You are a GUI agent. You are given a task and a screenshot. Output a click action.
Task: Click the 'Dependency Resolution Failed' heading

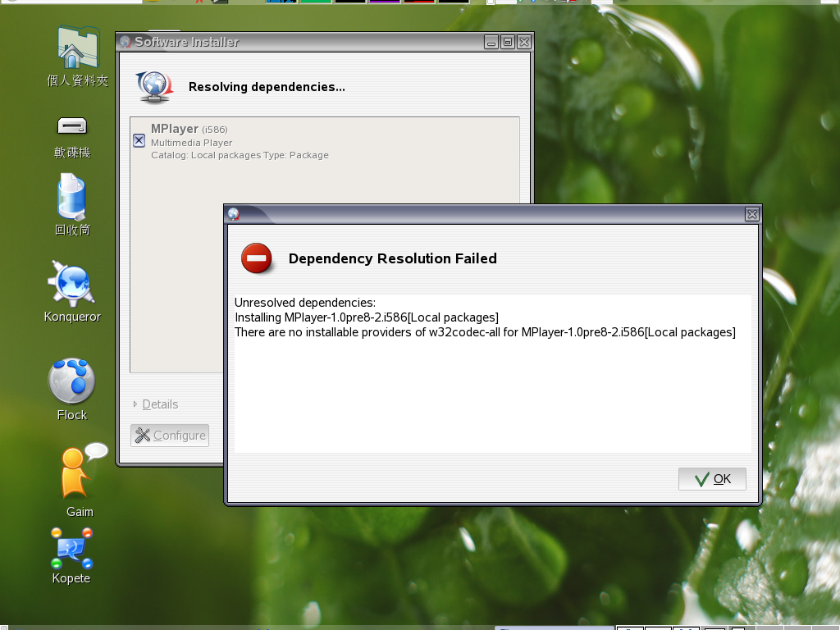(x=393, y=258)
